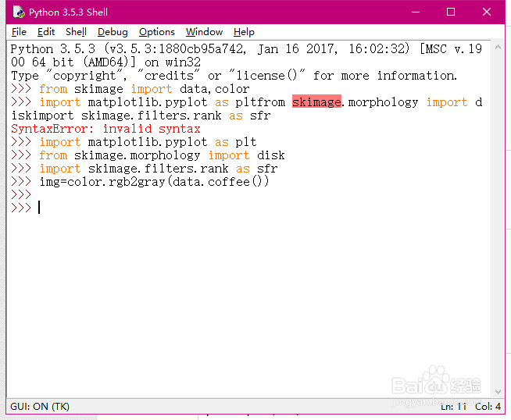
Task: Close the Python Shell window
Action: 487,12
